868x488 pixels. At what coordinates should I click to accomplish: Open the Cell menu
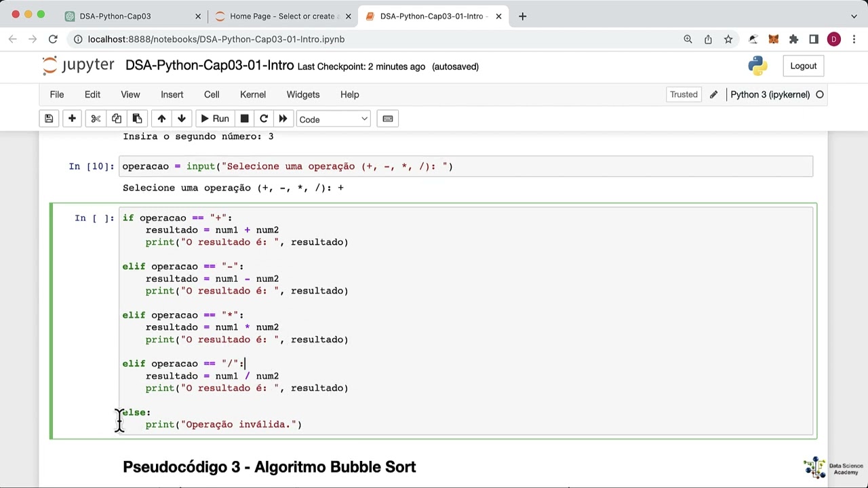click(x=212, y=95)
